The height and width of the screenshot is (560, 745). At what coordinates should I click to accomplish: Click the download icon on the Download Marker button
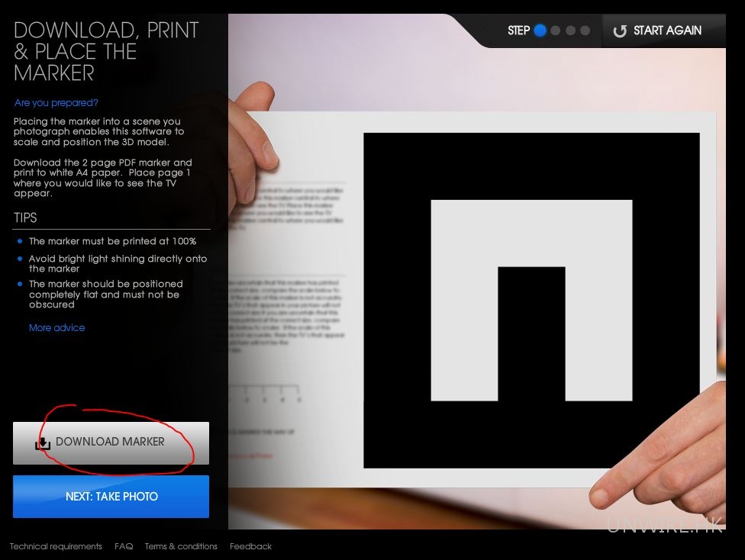pyautogui.click(x=43, y=443)
